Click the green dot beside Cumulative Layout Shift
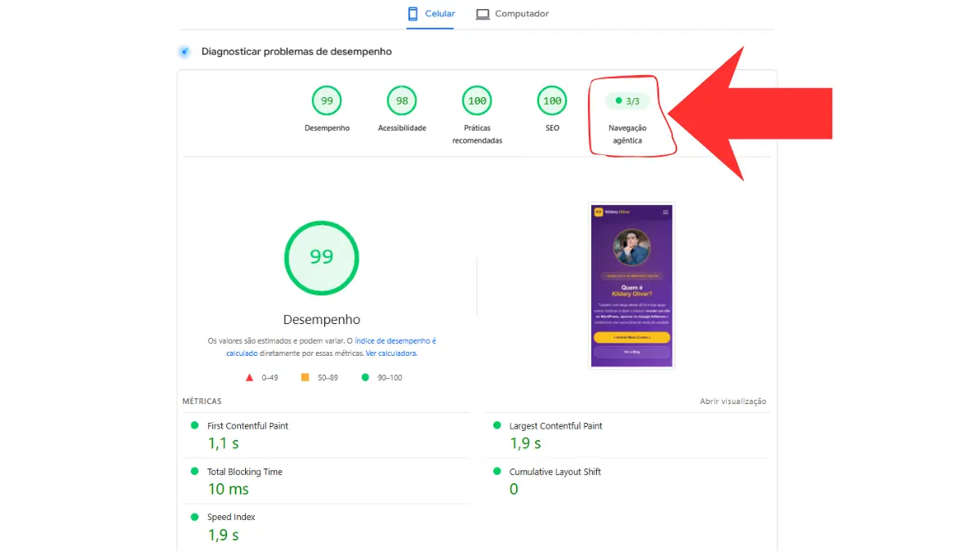This screenshot has height=551, width=980. pos(497,471)
